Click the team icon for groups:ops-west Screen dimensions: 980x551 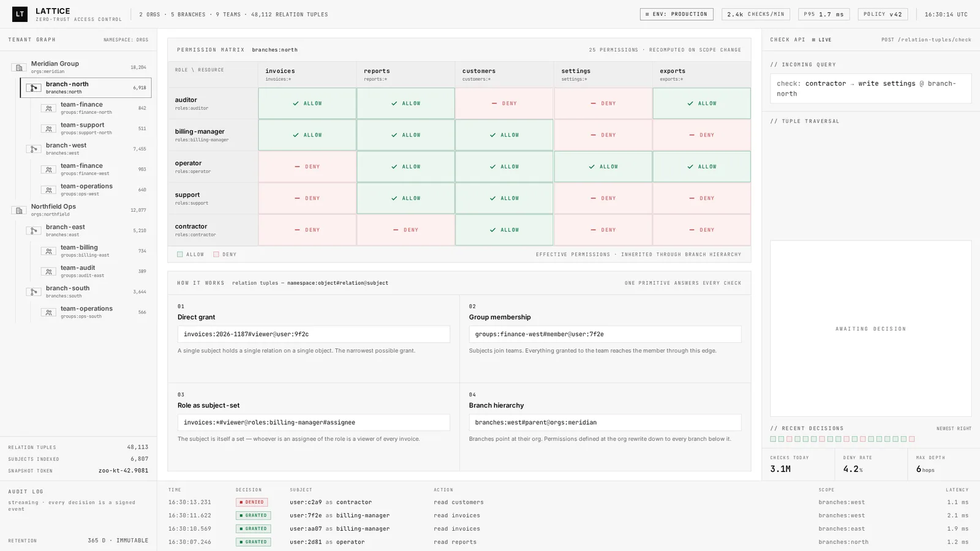pyautogui.click(x=48, y=190)
